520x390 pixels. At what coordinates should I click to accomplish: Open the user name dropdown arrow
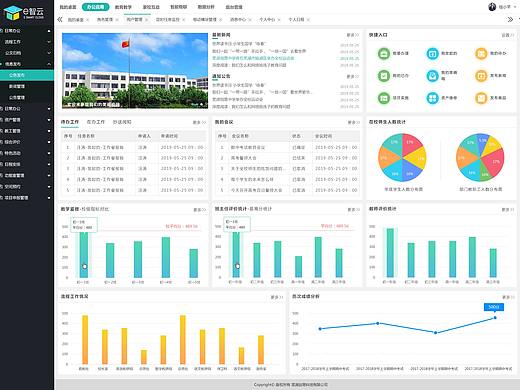[515, 7]
